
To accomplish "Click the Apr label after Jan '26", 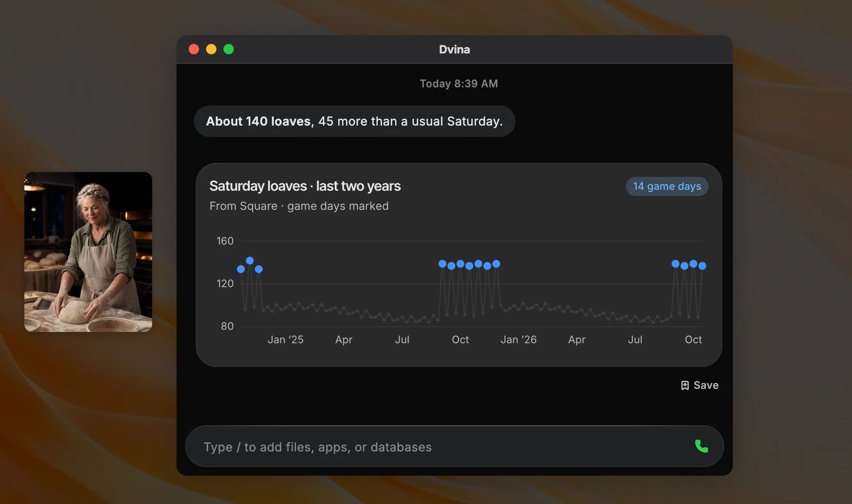I will [577, 340].
